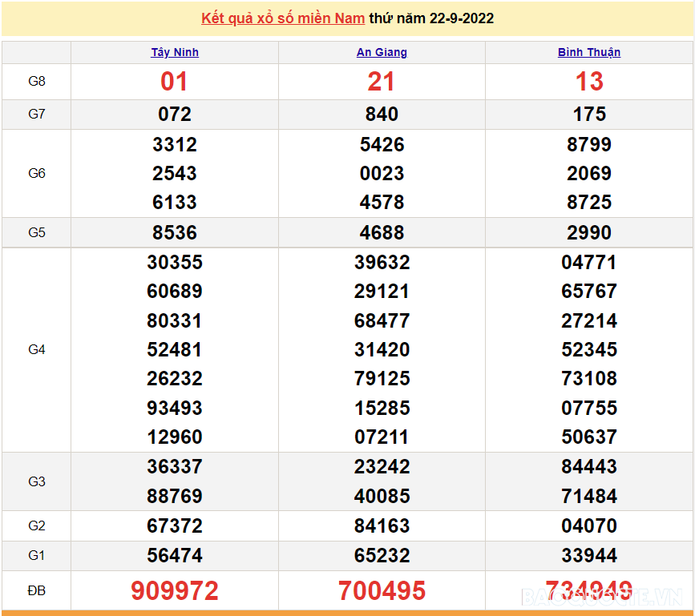
Task: Select An Giang special prize number 700495
Action: coord(382,591)
